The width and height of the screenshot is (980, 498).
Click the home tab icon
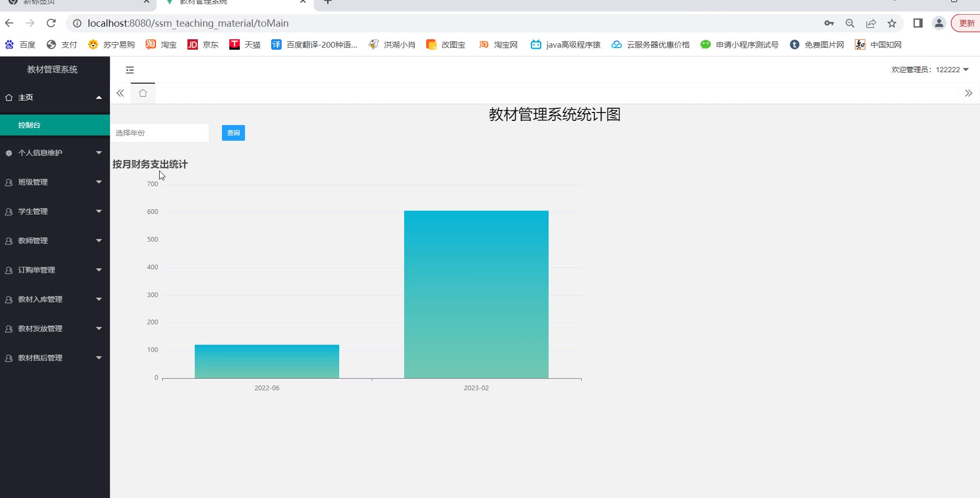(x=143, y=93)
